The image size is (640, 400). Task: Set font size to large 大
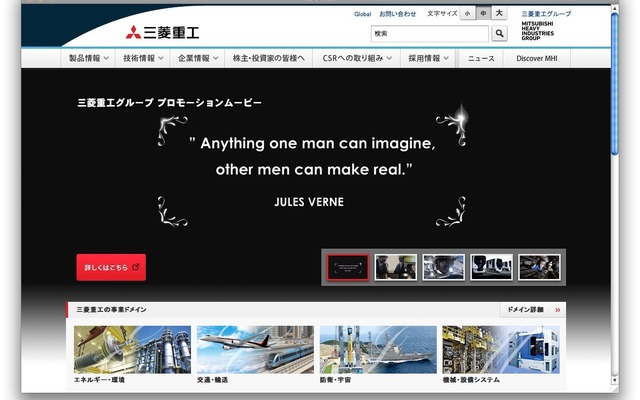point(499,13)
